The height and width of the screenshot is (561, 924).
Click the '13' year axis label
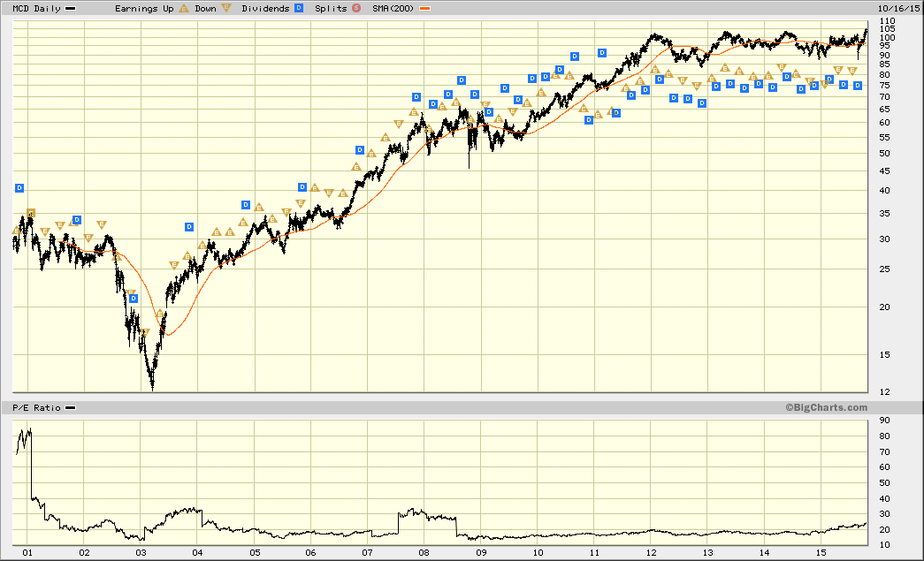(x=707, y=552)
